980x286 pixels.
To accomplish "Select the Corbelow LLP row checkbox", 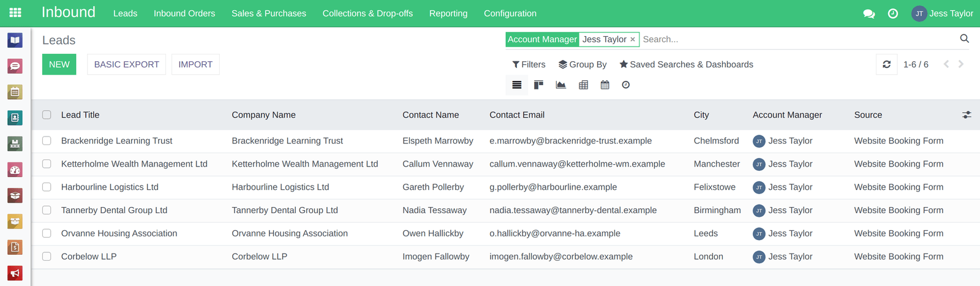I will (47, 257).
